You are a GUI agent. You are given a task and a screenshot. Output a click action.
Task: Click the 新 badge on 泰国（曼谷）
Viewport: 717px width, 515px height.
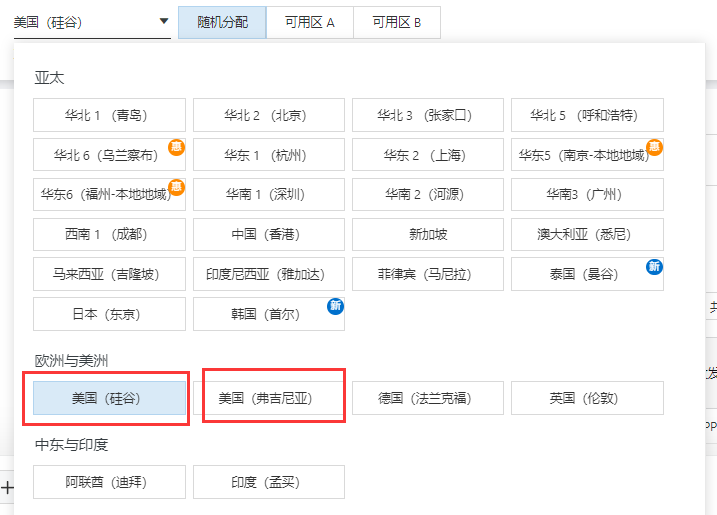click(655, 266)
